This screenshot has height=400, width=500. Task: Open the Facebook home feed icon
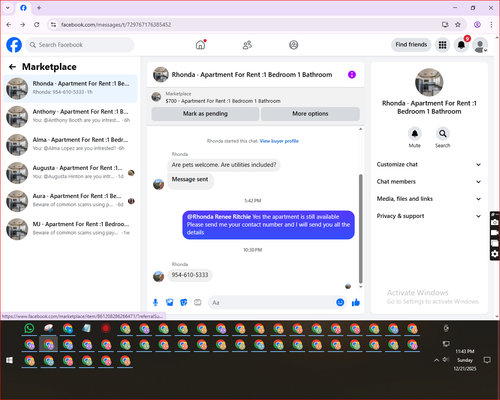tap(200, 45)
